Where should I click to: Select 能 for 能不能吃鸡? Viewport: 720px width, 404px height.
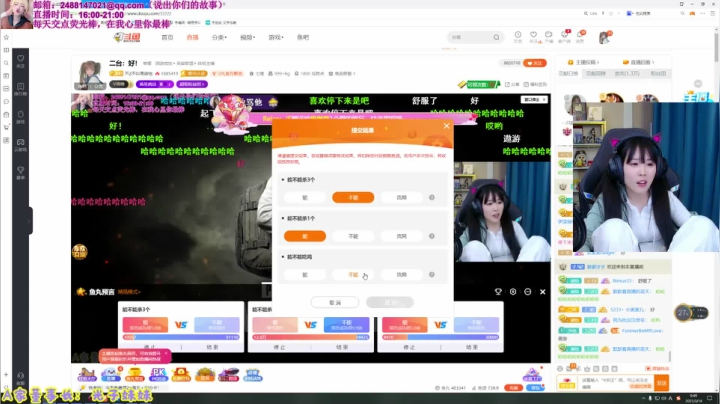(305, 275)
